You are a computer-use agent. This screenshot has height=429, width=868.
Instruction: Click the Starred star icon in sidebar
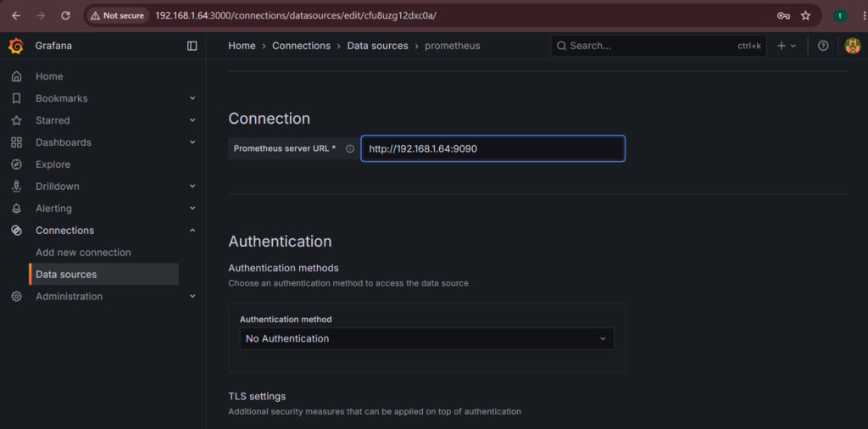coord(17,120)
